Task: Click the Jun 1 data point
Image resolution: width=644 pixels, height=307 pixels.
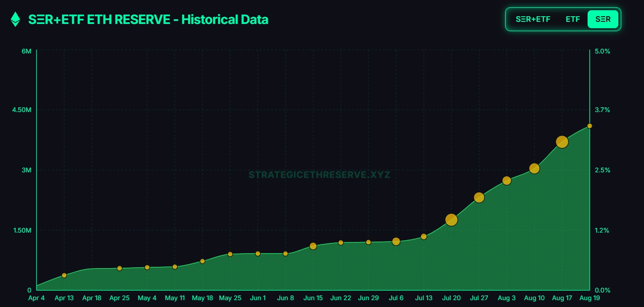Action: (258, 254)
